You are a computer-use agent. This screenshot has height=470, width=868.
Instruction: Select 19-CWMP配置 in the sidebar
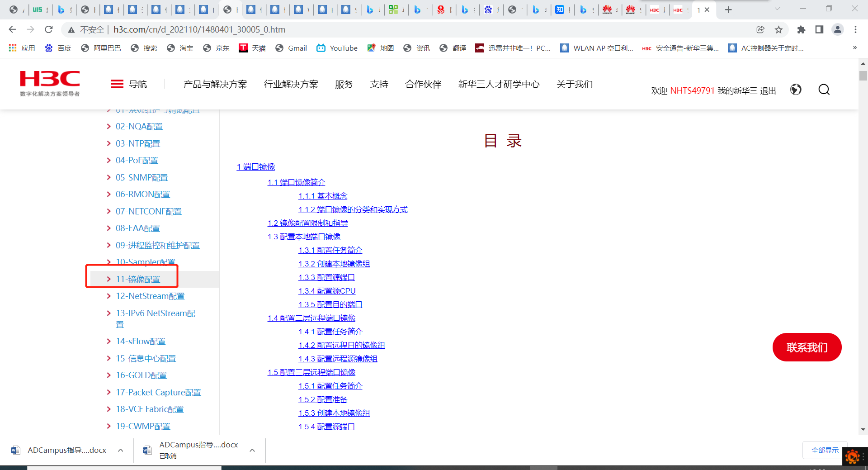pos(143,426)
